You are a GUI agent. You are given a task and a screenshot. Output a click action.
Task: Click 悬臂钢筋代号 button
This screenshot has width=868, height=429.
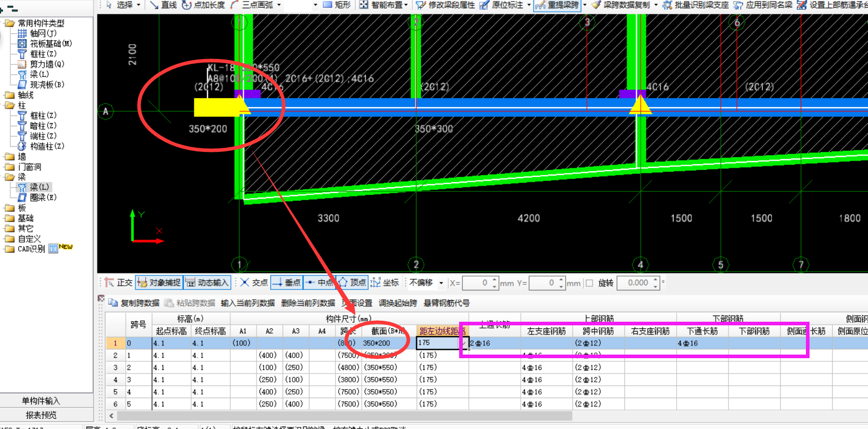pyautogui.click(x=446, y=303)
